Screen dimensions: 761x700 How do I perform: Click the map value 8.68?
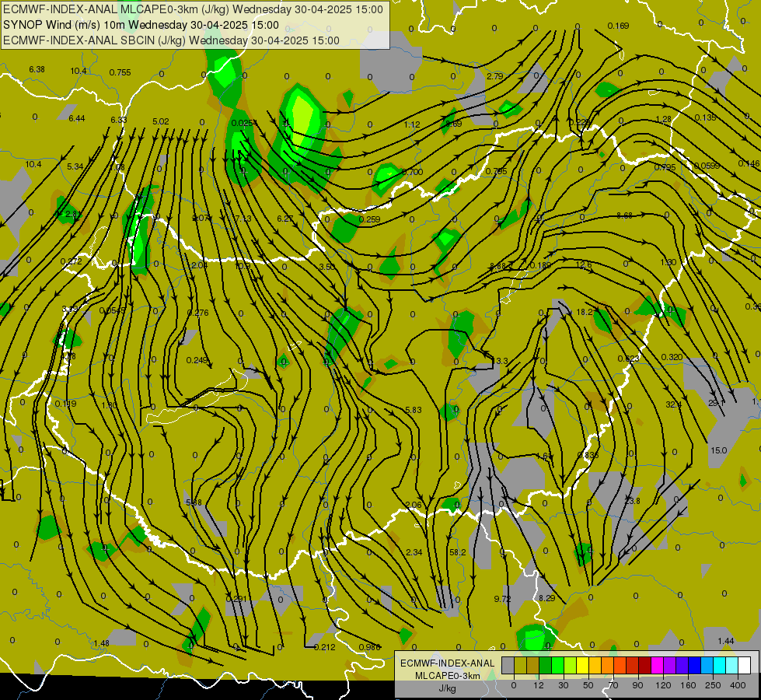click(625, 215)
